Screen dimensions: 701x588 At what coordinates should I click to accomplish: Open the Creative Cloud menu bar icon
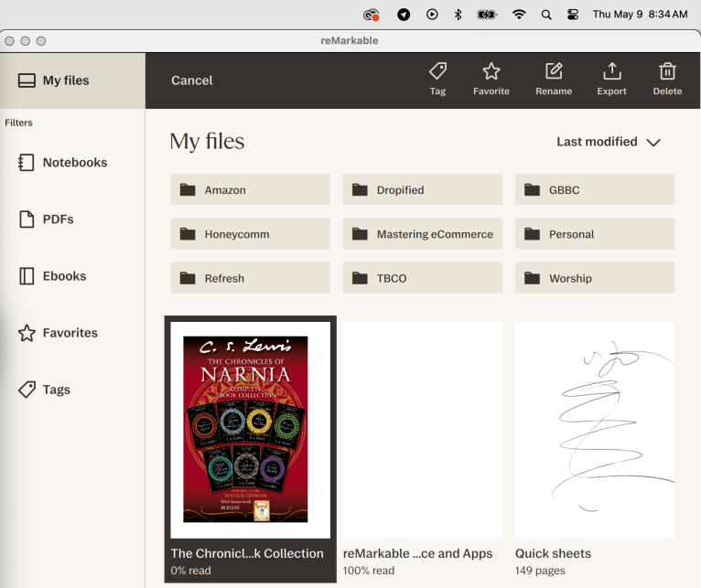[x=372, y=15]
